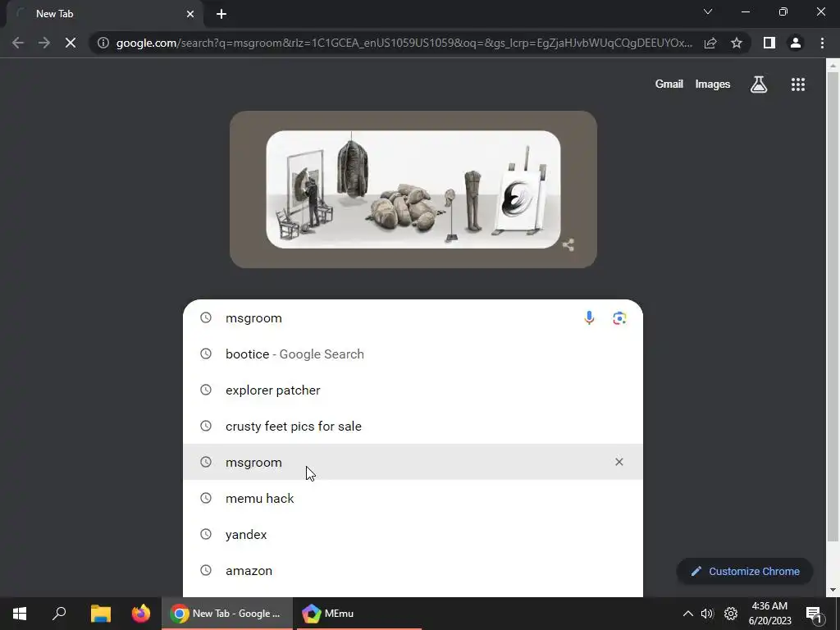Viewport: 840px width, 630px height.
Task: Share this page from the address bar
Action: click(710, 43)
